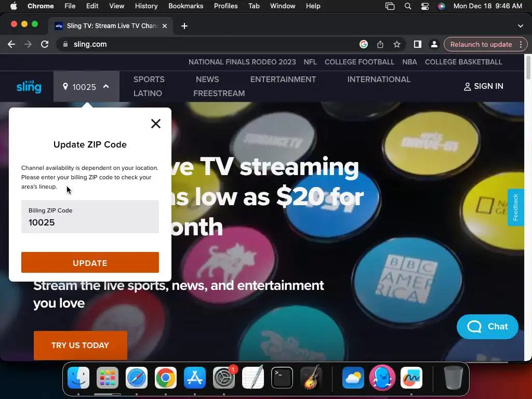Open Spotlight search in menu bar
The width and height of the screenshot is (532, 399).
pos(408,6)
